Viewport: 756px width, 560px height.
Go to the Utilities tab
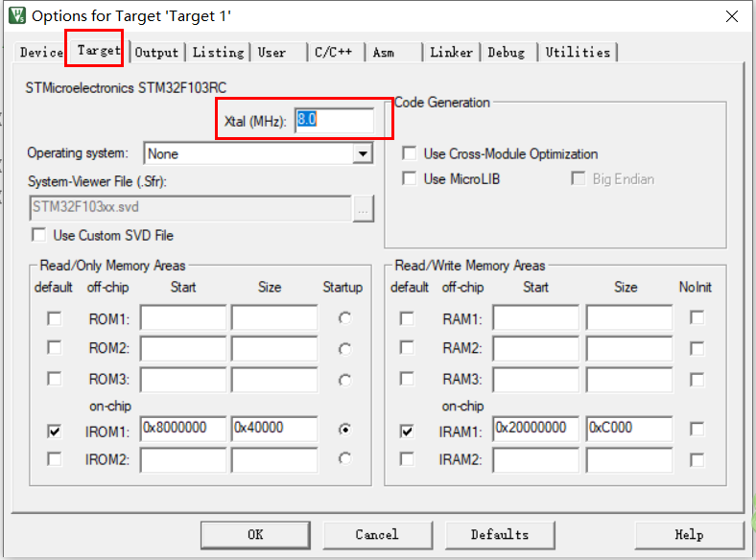578,52
